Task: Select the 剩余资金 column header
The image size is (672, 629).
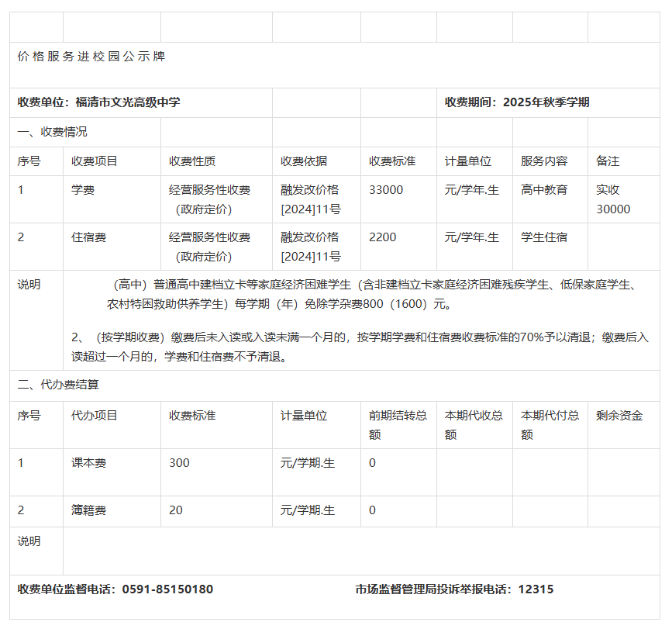Action: tap(619, 416)
